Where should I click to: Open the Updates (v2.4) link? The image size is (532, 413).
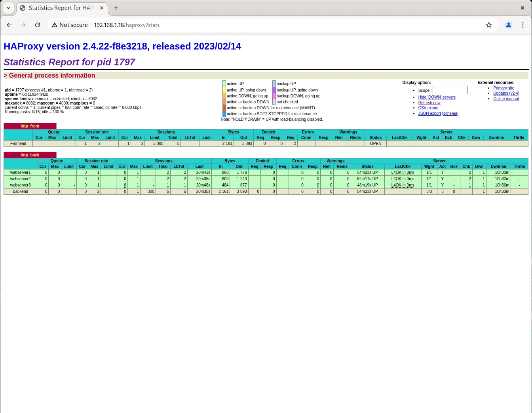(506, 93)
